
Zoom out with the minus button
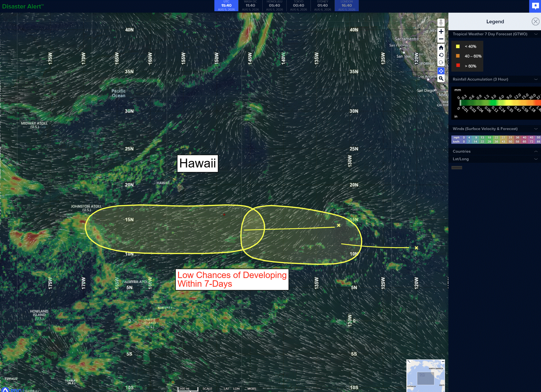(441, 39)
